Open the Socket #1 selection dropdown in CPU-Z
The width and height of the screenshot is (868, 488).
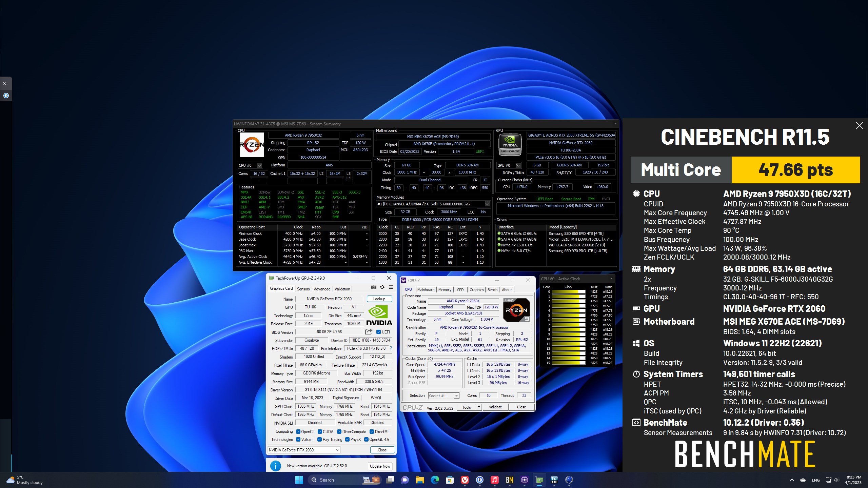443,396
